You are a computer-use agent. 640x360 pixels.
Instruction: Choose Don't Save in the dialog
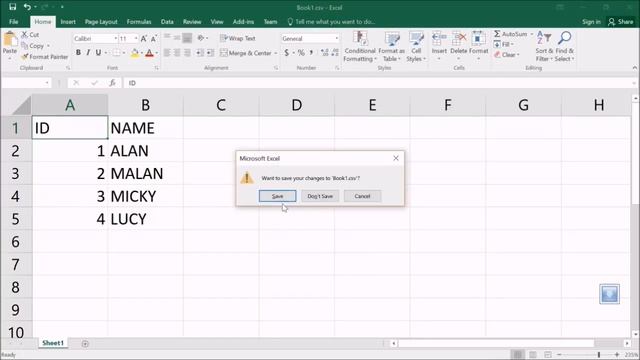320,196
